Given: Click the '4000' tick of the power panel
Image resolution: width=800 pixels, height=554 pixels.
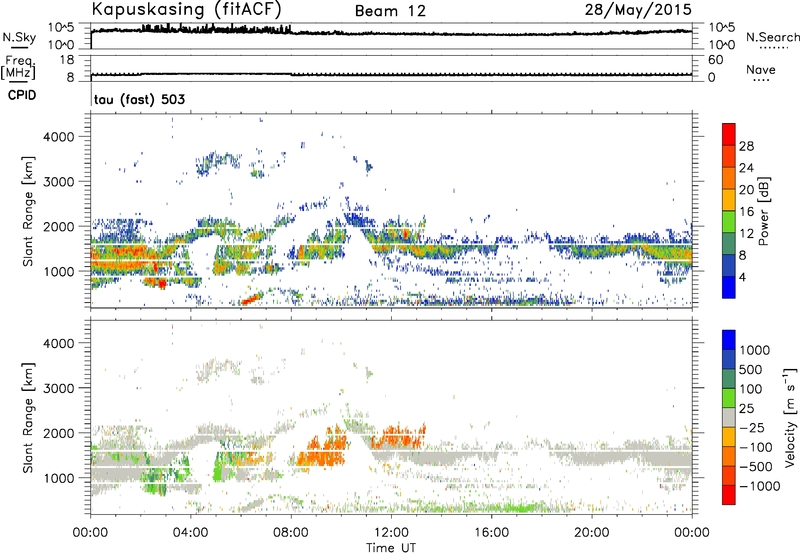Looking at the screenshot, I should (x=59, y=137).
